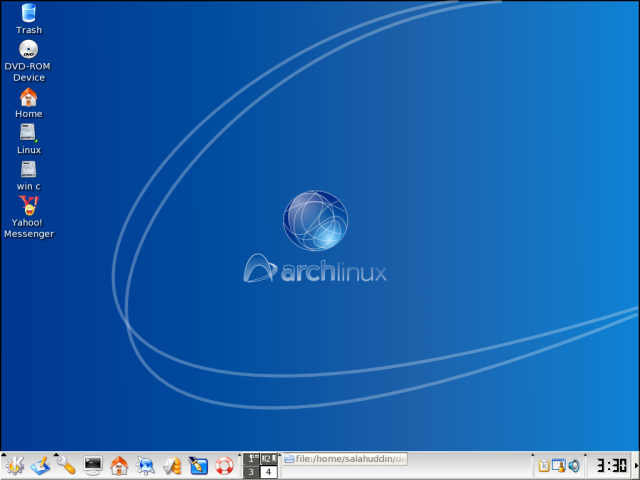
Task: Click the panel hide arrow at right edge
Action: 636,466
